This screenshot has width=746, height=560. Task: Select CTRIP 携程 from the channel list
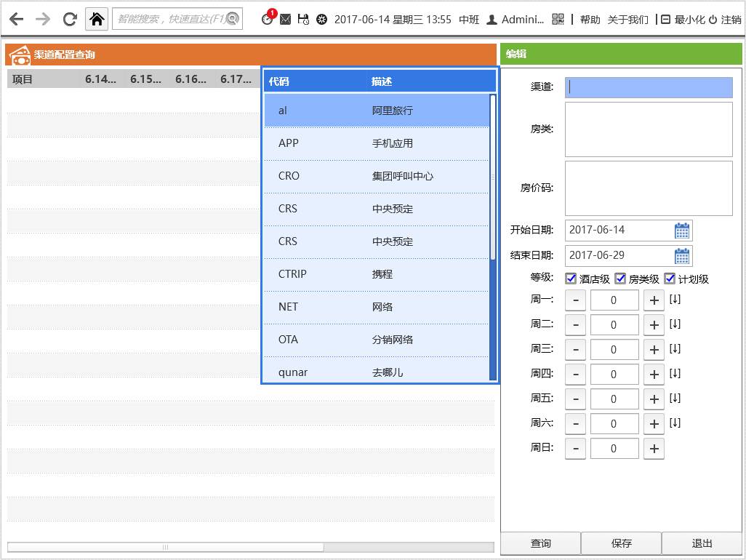tap(378, 273)
